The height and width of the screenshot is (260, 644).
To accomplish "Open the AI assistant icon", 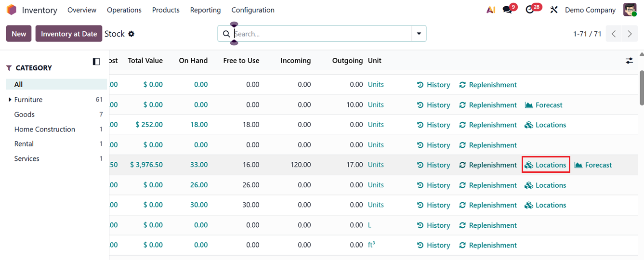I will click(491, 10).
